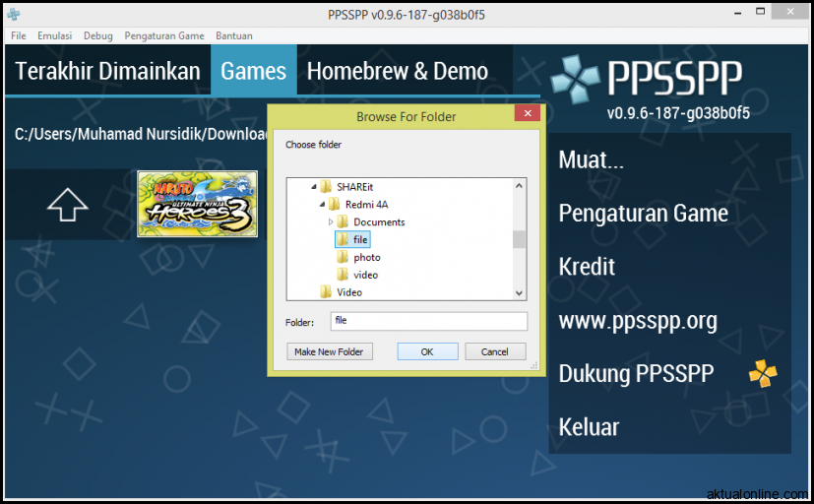Open the Emulasi menu
This screenshot has height=504, width=814.
click(54, 35)
